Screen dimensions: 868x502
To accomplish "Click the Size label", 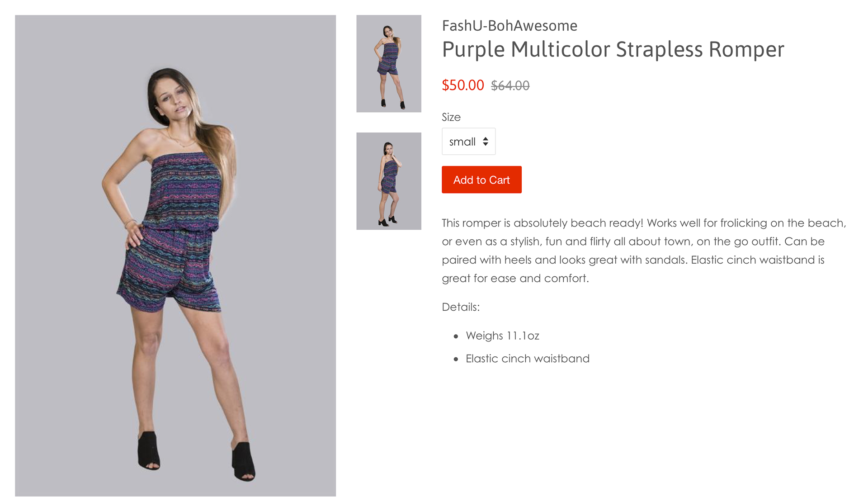I will [451, 117].
